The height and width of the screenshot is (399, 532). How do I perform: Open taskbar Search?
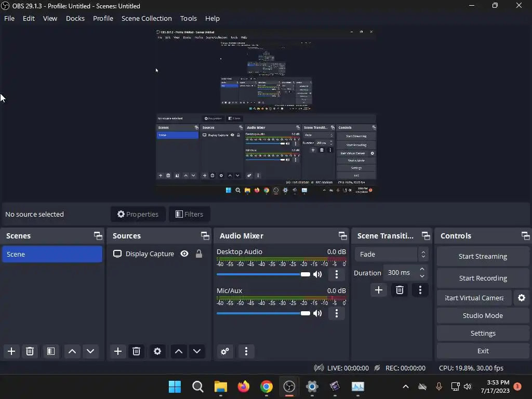click(198, 387)
